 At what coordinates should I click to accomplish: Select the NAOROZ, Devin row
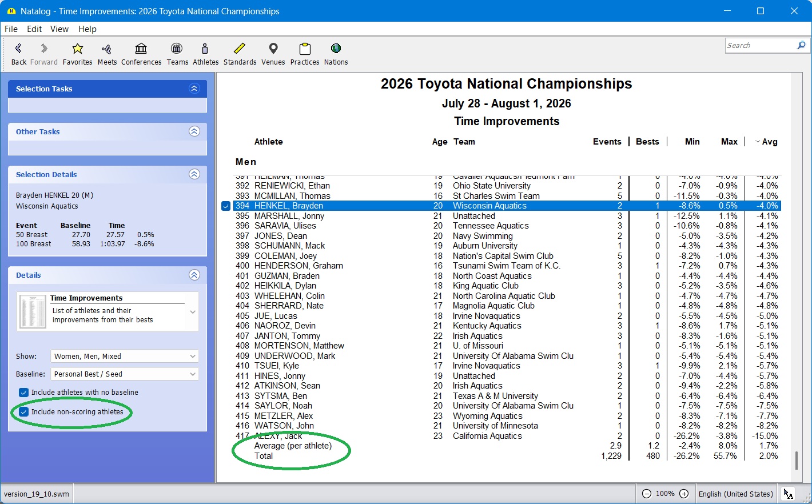pos(507,326)
